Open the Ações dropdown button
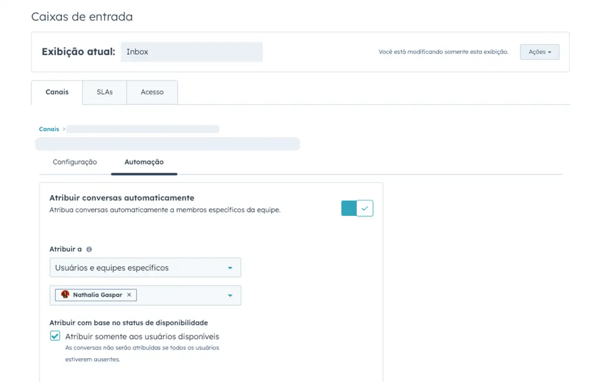The image size is (600, 382). [x=539, y=52]
